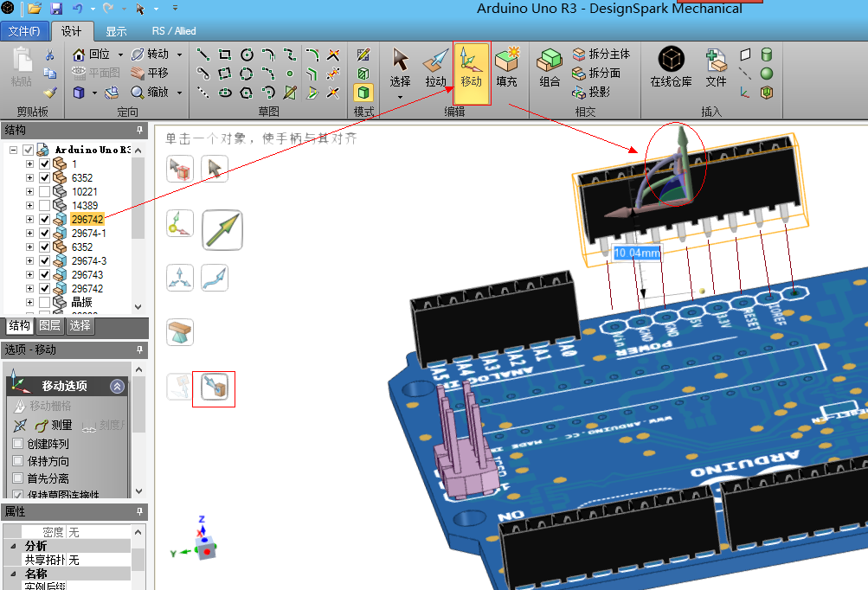Click 投影 (Project) tool
Viewport: 868px width, 590px height.
point(591,92)
